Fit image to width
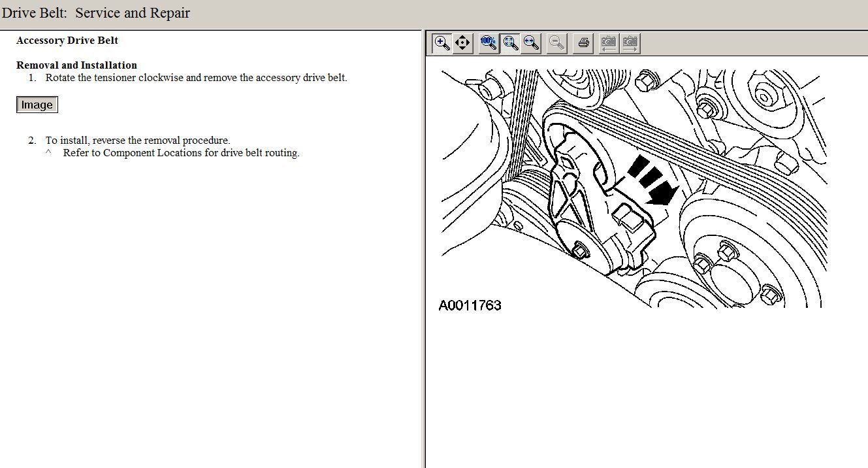The width and height of the screenshot is (868, 468). [x=531, y=43]
